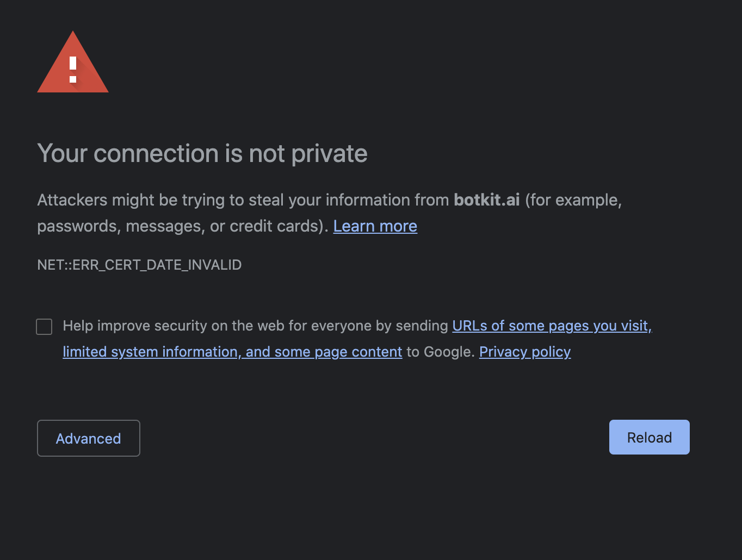742x560 pixels.
Task: Reload the page using the blue button
Action: click(x=648, y=437)
